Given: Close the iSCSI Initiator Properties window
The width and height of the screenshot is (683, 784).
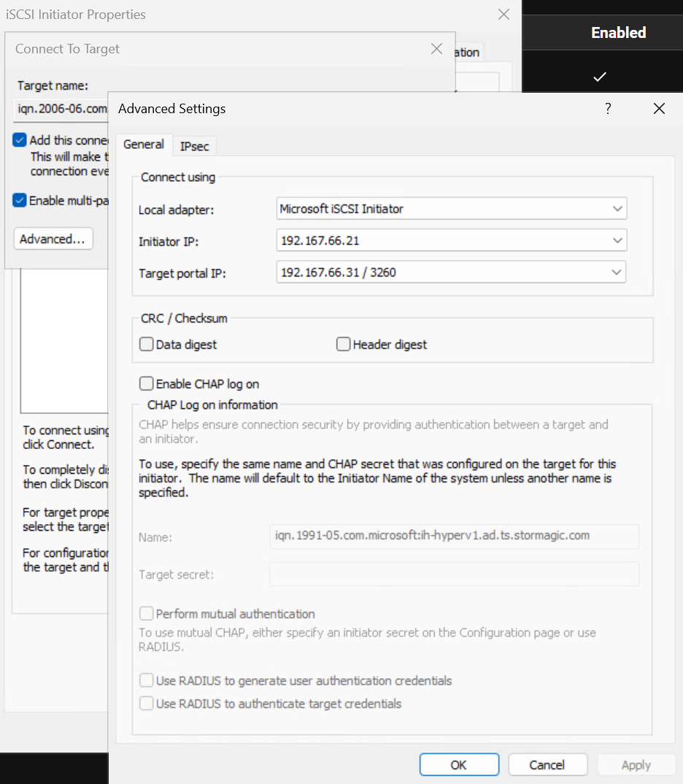Looking at the screenshot, I should [x=503, y=14].
